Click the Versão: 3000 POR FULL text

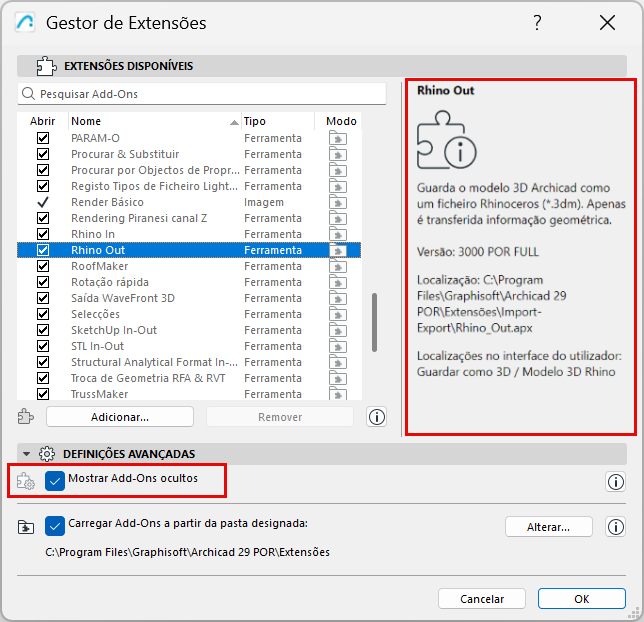(x=478, y=252)
